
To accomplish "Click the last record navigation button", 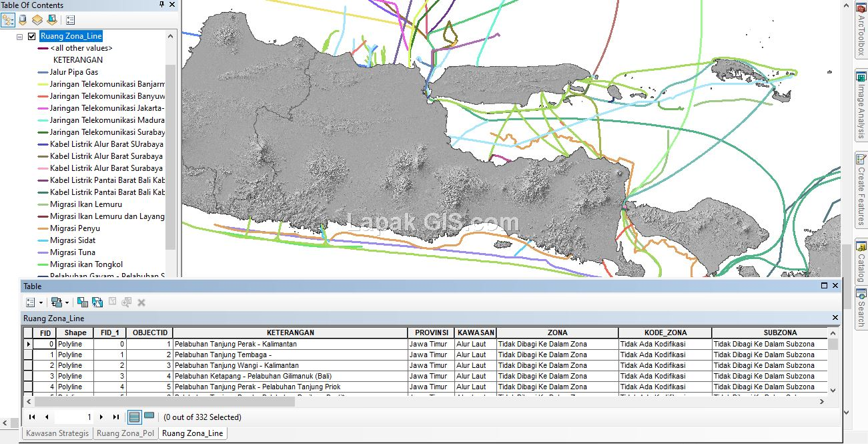I will [115, 416].
